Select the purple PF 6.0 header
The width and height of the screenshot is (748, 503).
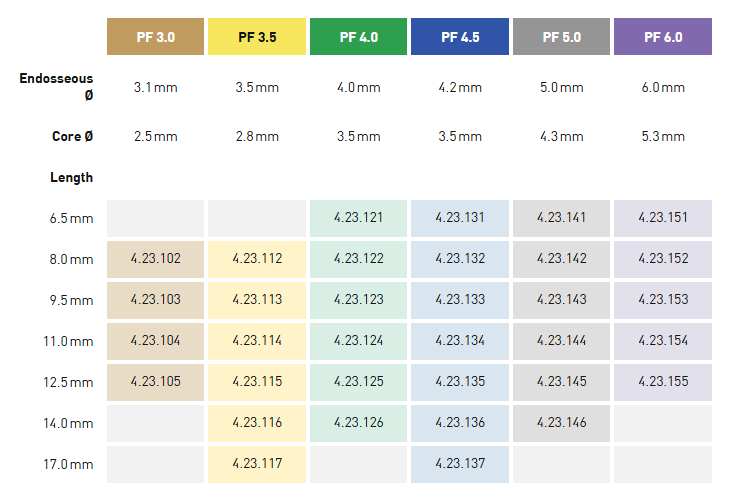pos(663,37)
